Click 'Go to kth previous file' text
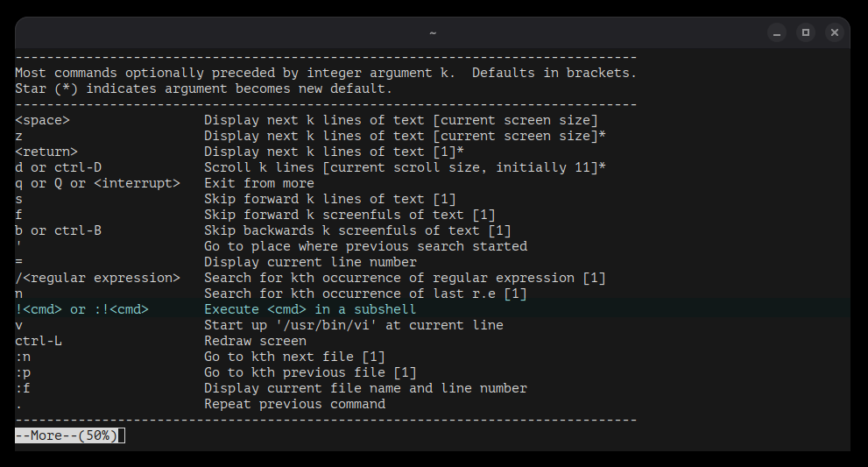 coord(310,372)
